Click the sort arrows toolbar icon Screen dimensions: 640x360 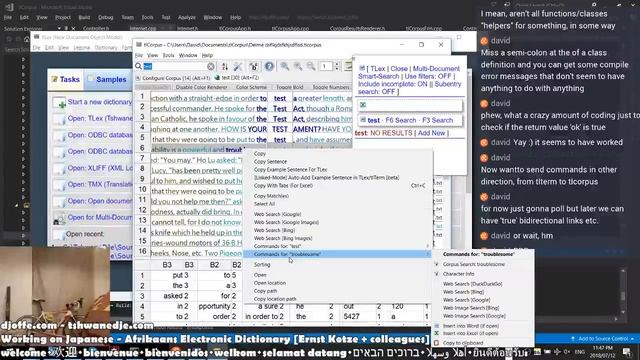point(224,67)
